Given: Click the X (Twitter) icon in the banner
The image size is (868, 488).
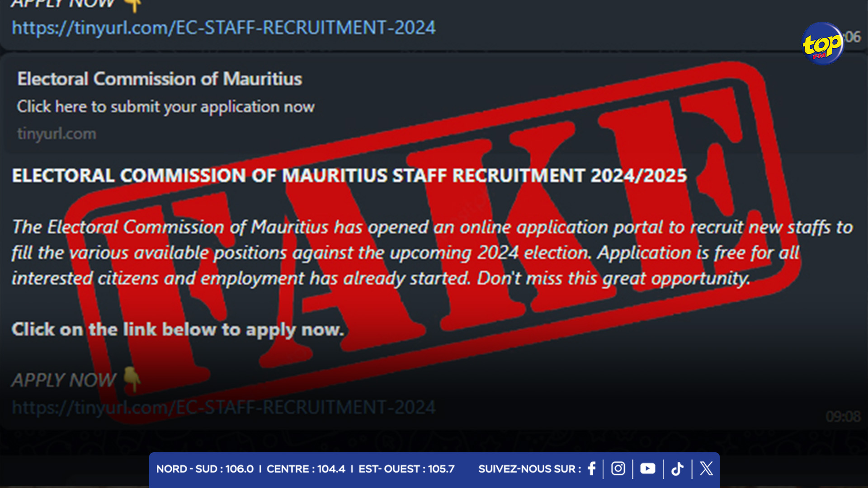Looking at the screenshot, I should click(706, 469).
